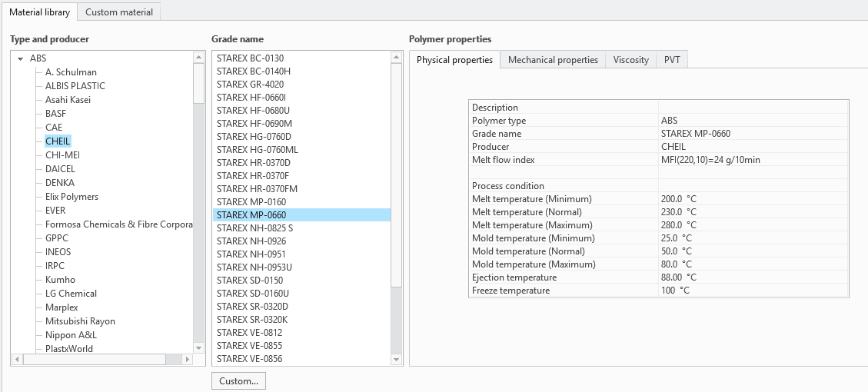
Task: Select PlastxWorld producer
Action: (x=69, y=349)
